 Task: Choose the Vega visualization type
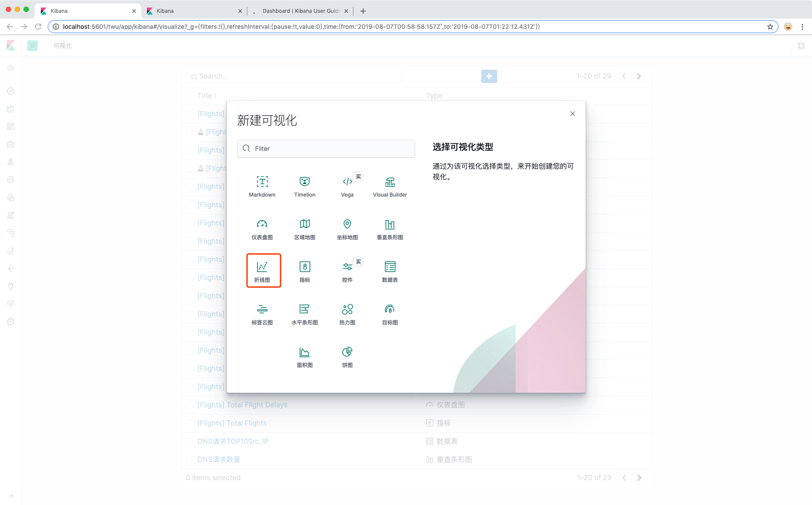tap(347, 186)
